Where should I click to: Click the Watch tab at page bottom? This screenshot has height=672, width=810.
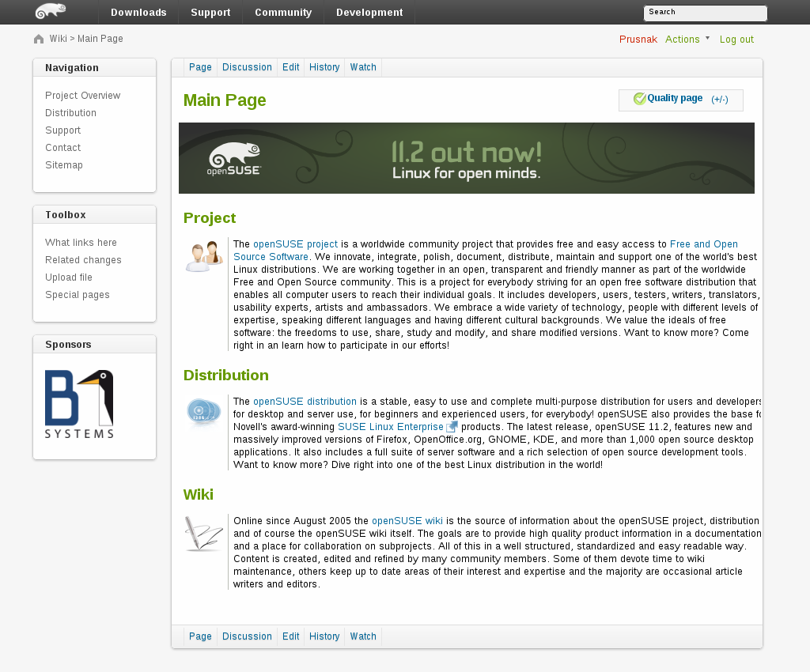coord(363,636)
